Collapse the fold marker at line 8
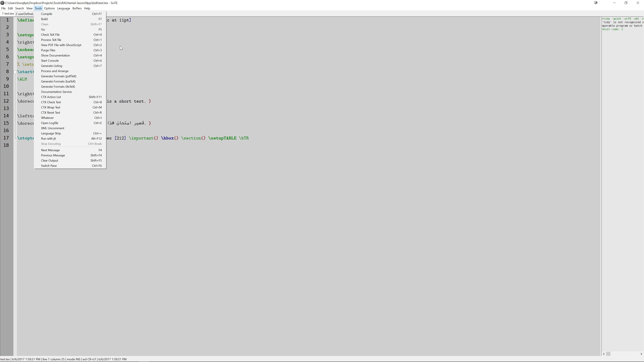The height and width of the screenshot is (362, 644). (x=15, y=72)
